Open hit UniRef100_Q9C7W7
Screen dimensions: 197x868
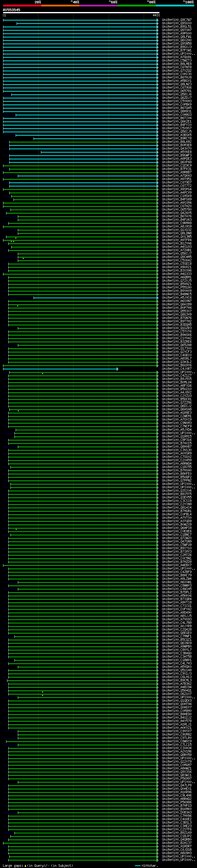tap(177, 20)
